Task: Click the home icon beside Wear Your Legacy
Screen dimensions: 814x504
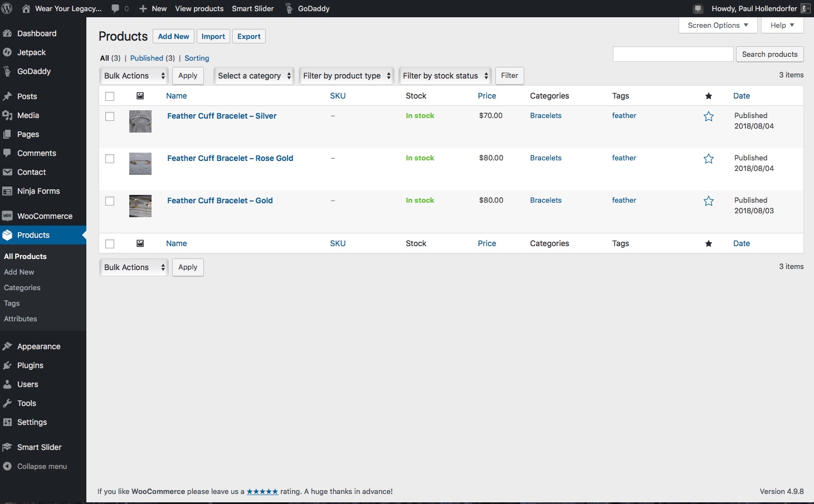Action: pyautogui.click(x=26, y=8)
